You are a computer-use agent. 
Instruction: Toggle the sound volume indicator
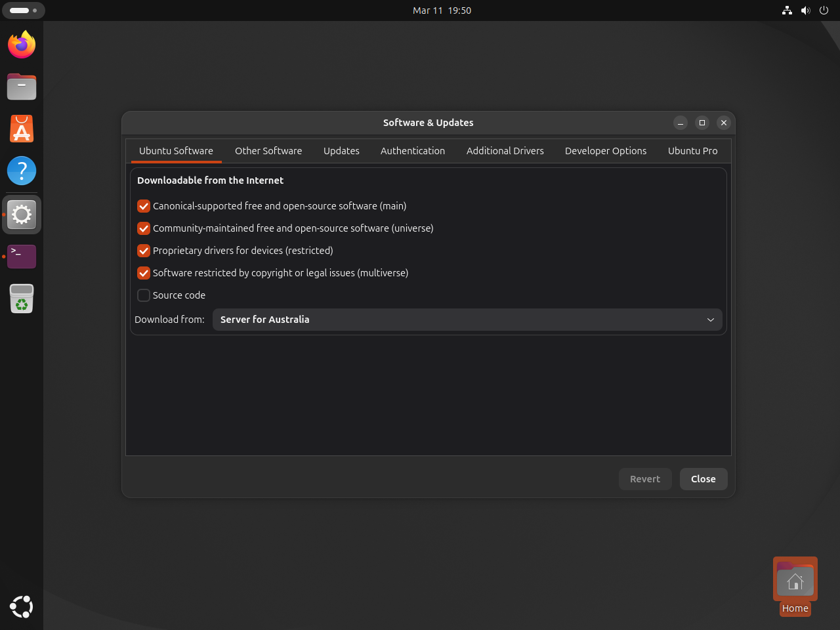point(805,10)
